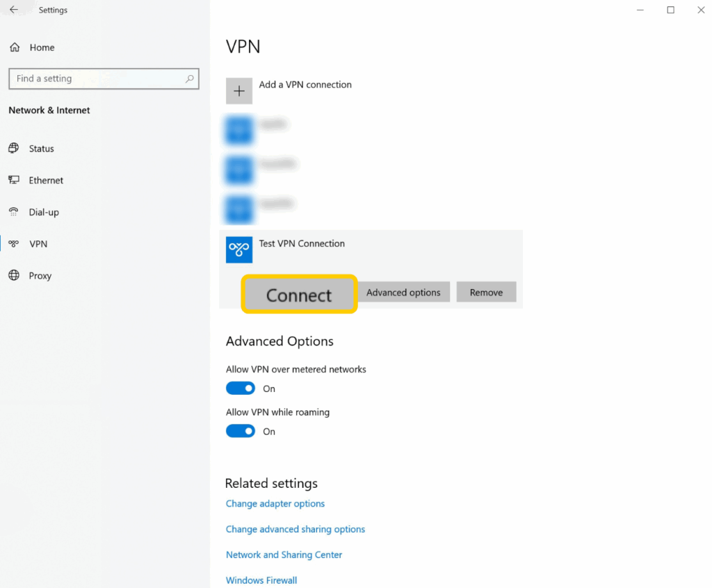Click the Dial-up icon in sidebar
Screen dimensions: 712x588
(x=14, y=212)
